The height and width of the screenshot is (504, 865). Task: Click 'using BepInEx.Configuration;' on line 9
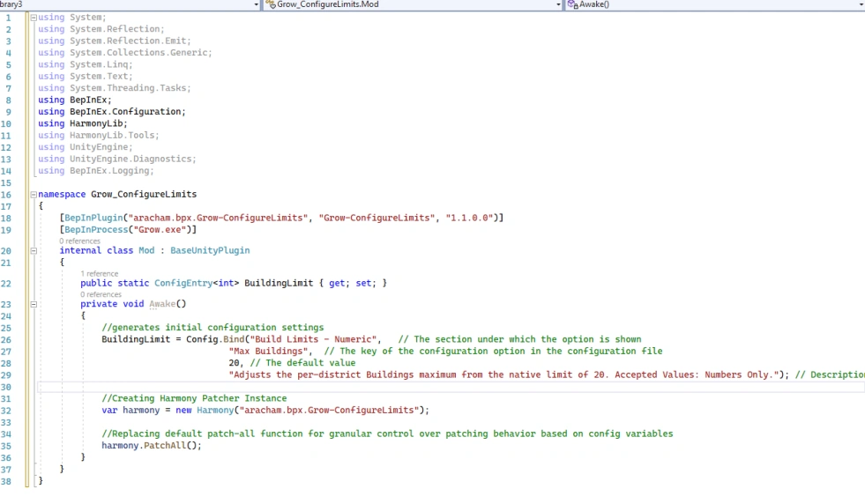coord(112,111)
